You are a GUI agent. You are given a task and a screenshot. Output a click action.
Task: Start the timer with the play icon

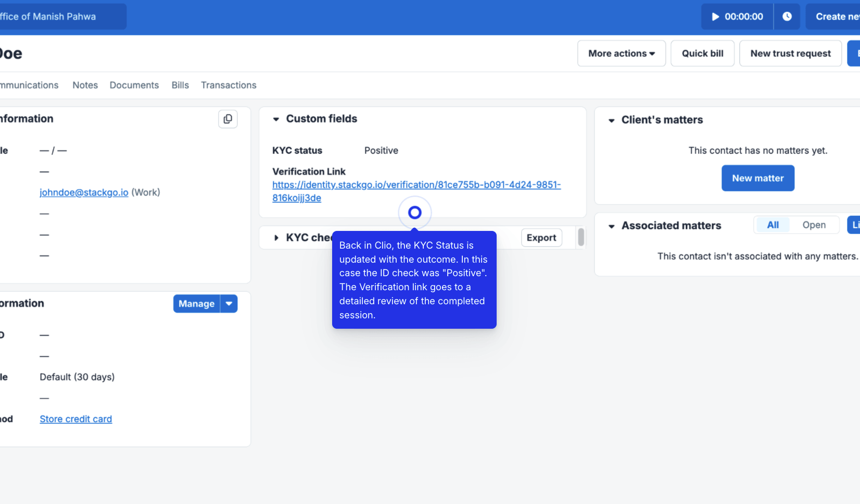point(716,17)
